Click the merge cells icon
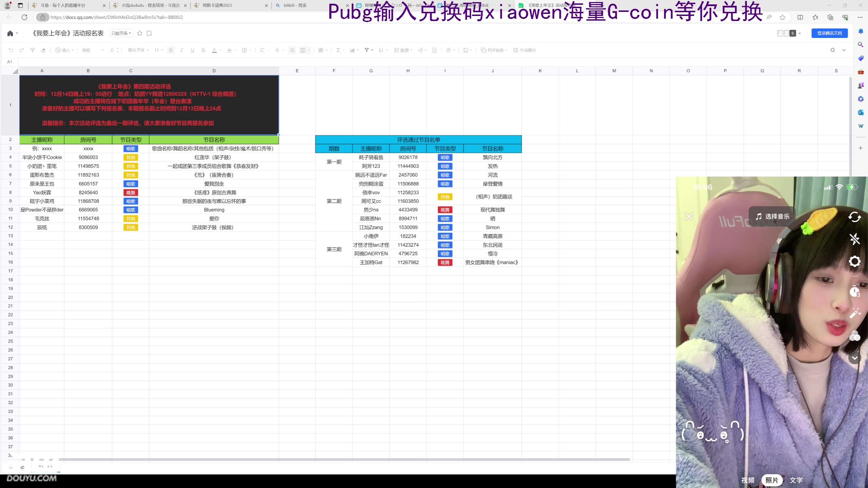This screenshot has height=488, width=868. pos(303,50)
